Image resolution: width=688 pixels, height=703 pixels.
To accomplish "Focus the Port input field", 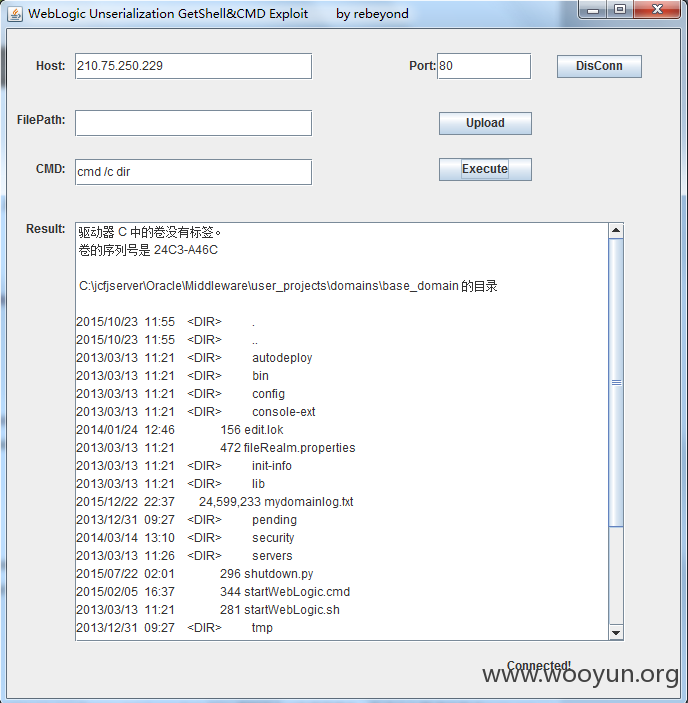I will [484, 66].
